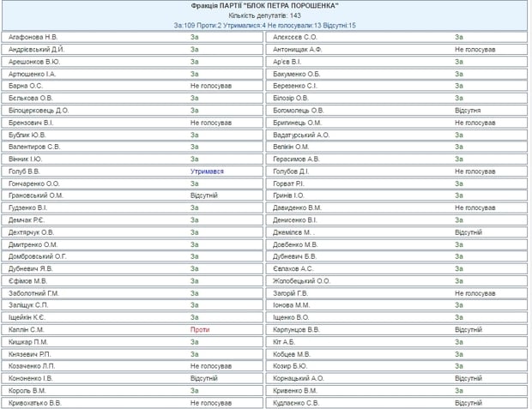The image size is (532, 409).
Task: Click the vote summary line starting "За:109"
Action: (265, 26)
